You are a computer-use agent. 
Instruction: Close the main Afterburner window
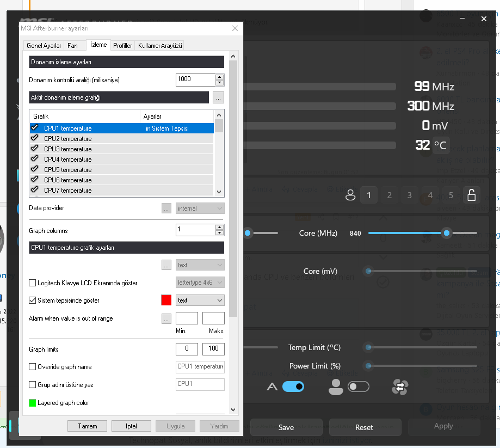[484, 19]
